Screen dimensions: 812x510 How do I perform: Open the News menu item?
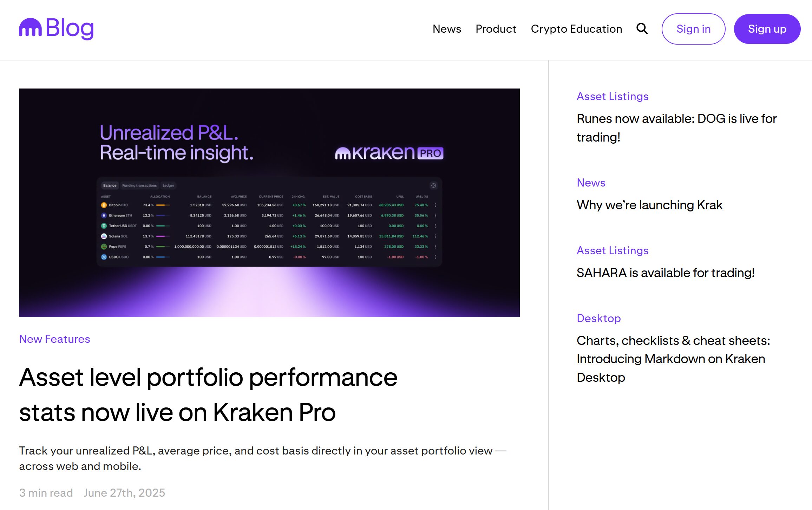[446, 29]
